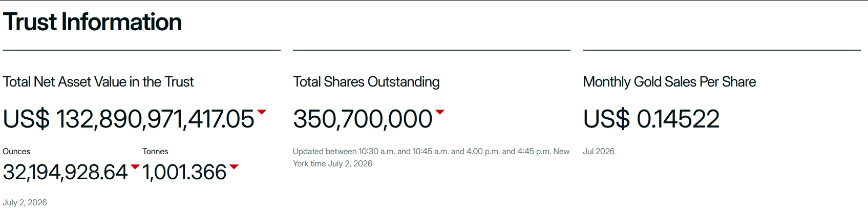Click divider line above Total Shares Outstanding

(432, 50)
